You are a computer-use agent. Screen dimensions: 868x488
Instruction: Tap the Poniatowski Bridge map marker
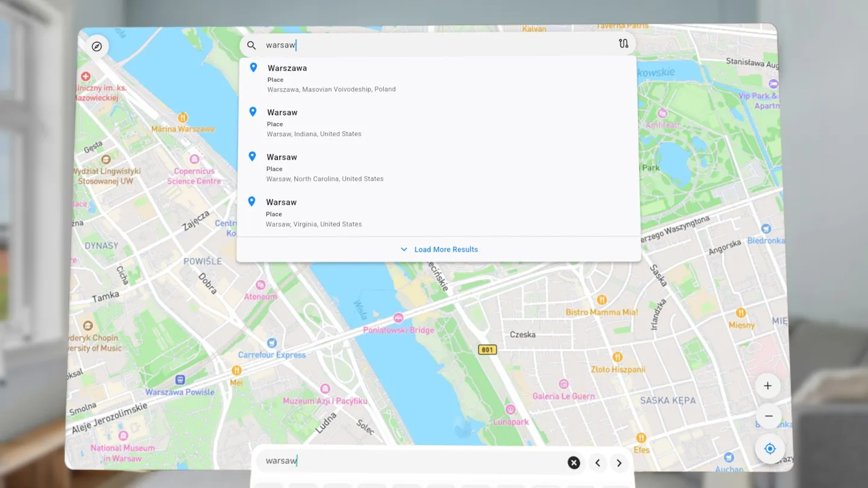tap(398, 318)
